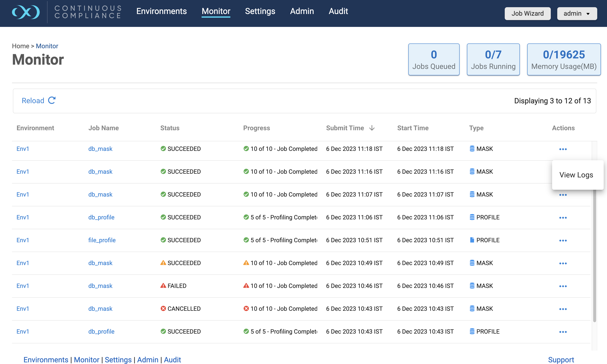Click the Reload refresh icon

pyautogui.click(x=52, y=100)
